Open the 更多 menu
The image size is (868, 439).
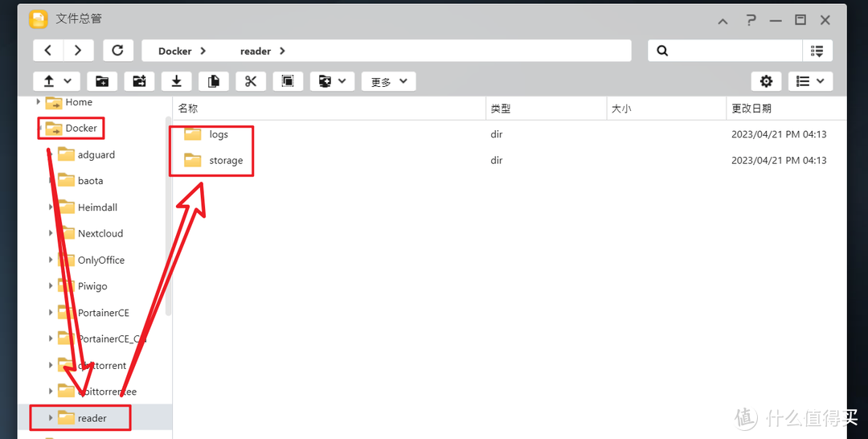pos(389,81)
